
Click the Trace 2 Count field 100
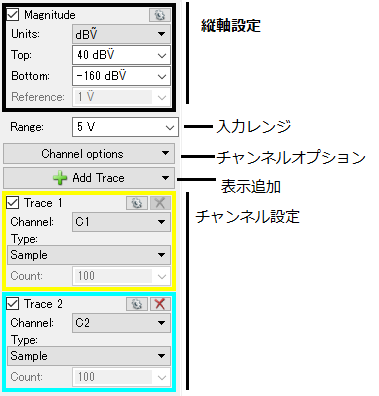coord(121,377)
